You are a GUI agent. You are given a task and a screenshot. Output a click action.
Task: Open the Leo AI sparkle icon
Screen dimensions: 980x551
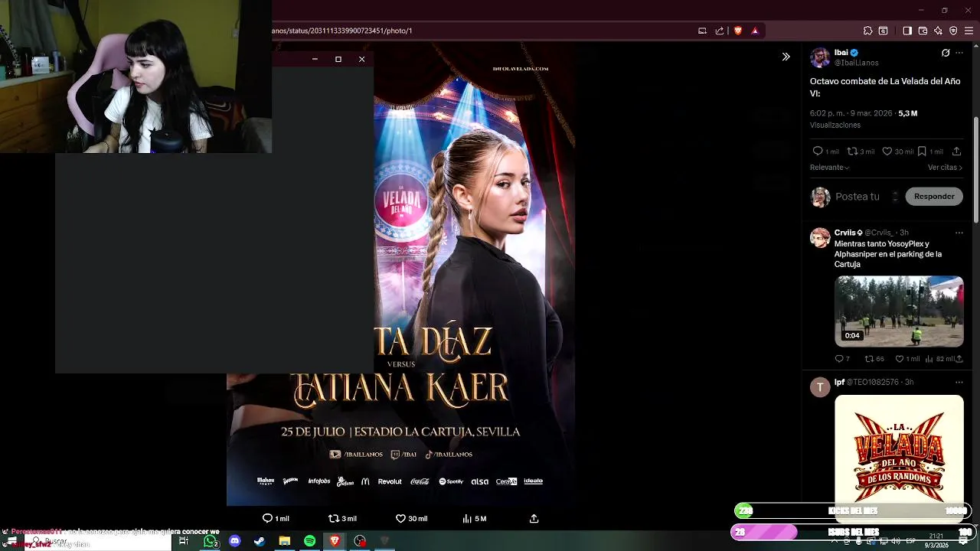(938, 31)
